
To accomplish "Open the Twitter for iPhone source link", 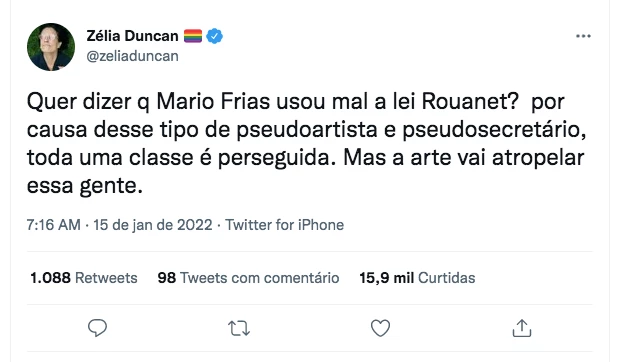I will pos(284,225).
